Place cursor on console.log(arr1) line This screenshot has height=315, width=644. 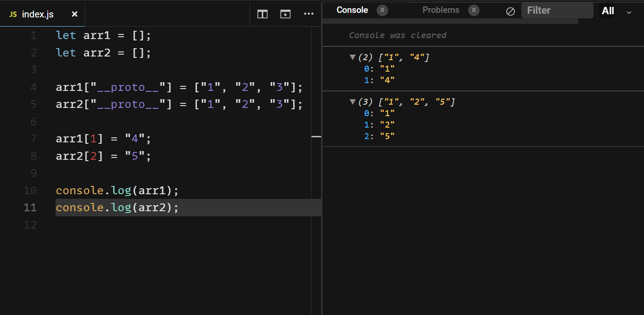pyautogui.click(x=117, y=190)
